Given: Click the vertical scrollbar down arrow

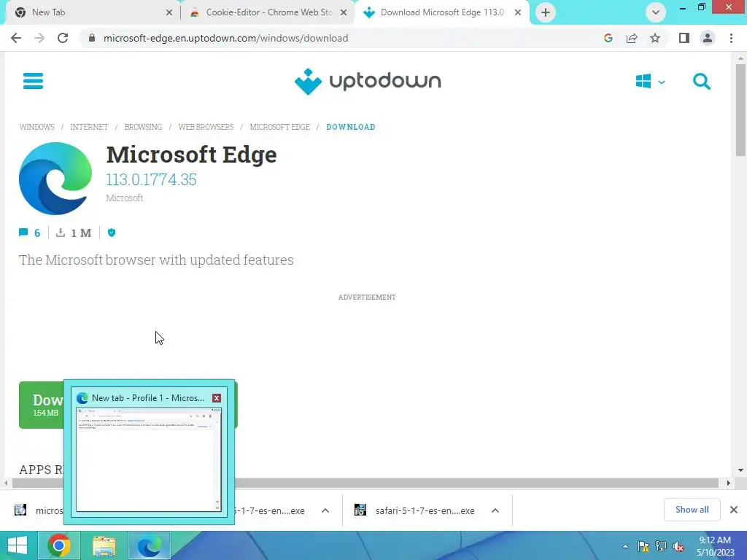Looking at the screenshot, I should pos(740,470).
